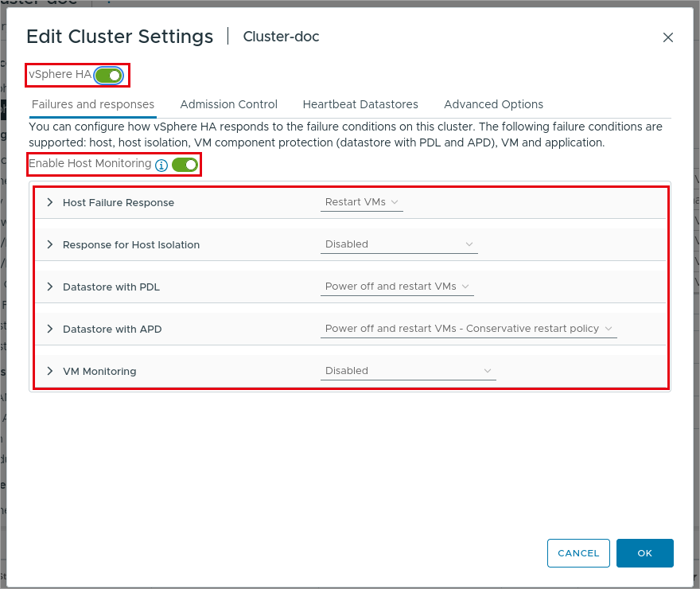Open the Host Failure Response dropdown
Viewport: 700px width, 589px height.
[362, 202]
